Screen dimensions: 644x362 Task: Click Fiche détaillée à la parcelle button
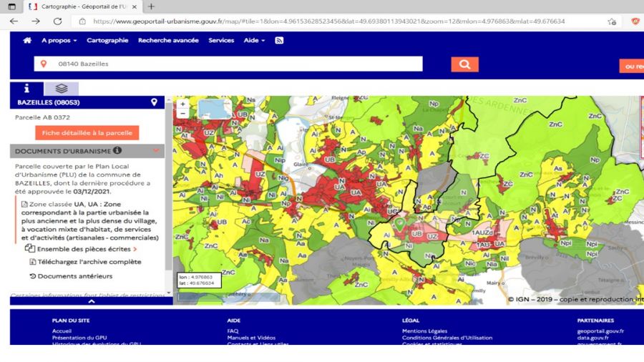[87, 132]
